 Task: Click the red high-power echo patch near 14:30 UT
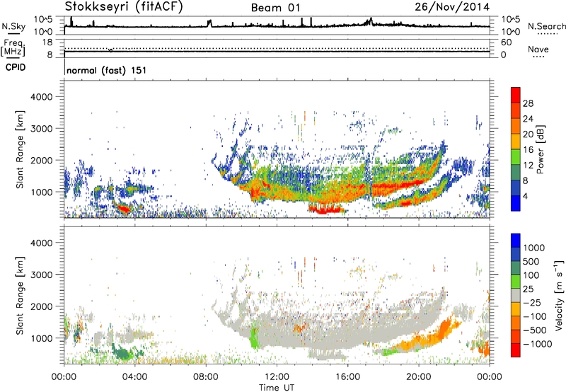[327, 209]
